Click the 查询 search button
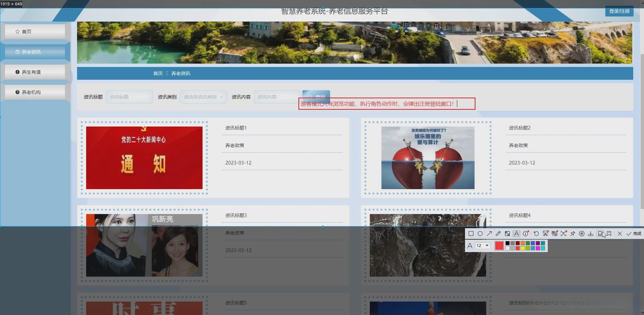This screenshot has height=315, width=644. click(x=316, y=96)
